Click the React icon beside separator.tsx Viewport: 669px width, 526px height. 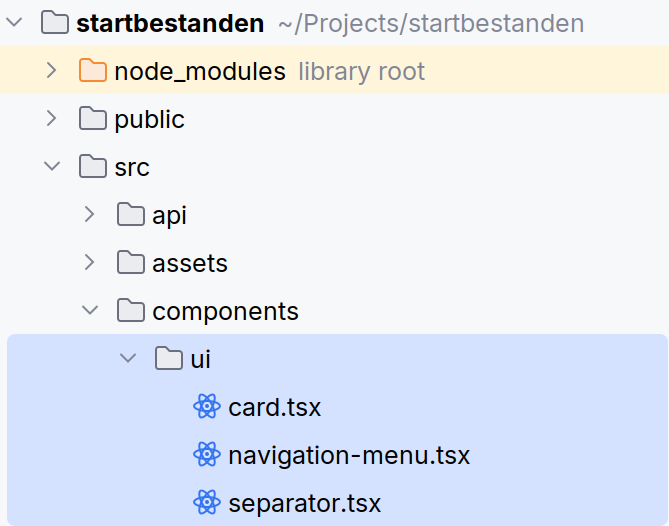pyautogui.click(x=206, y=502)
